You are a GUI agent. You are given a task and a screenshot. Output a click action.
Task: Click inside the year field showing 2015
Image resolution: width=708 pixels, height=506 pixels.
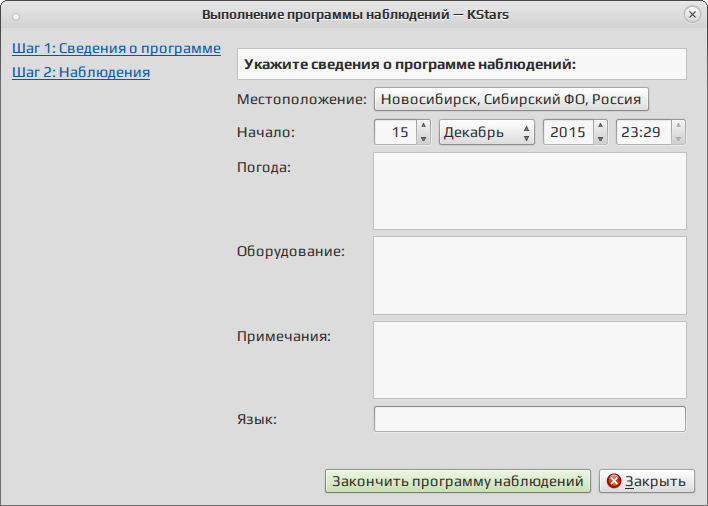[568, 132]
